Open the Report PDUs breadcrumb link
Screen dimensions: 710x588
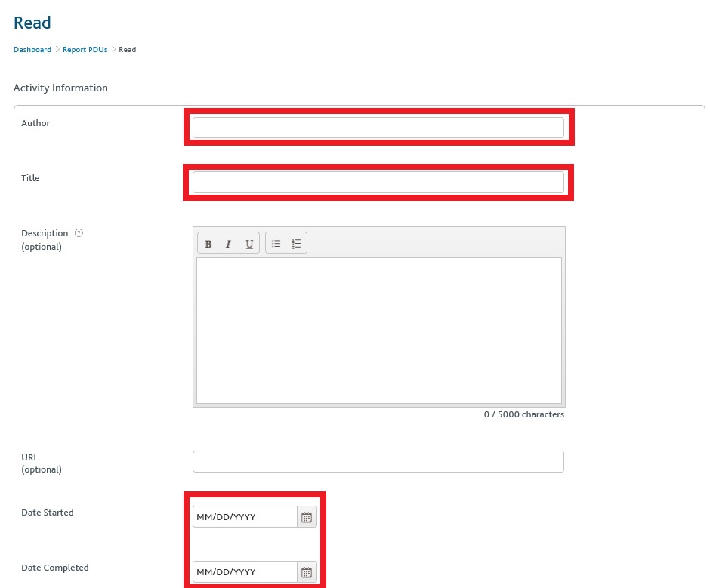[85, 49]
